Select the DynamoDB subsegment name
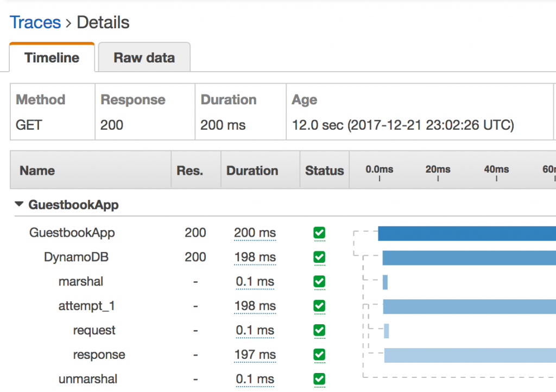The height and width of the screenshot is (392, 556). tap(76, 257)
